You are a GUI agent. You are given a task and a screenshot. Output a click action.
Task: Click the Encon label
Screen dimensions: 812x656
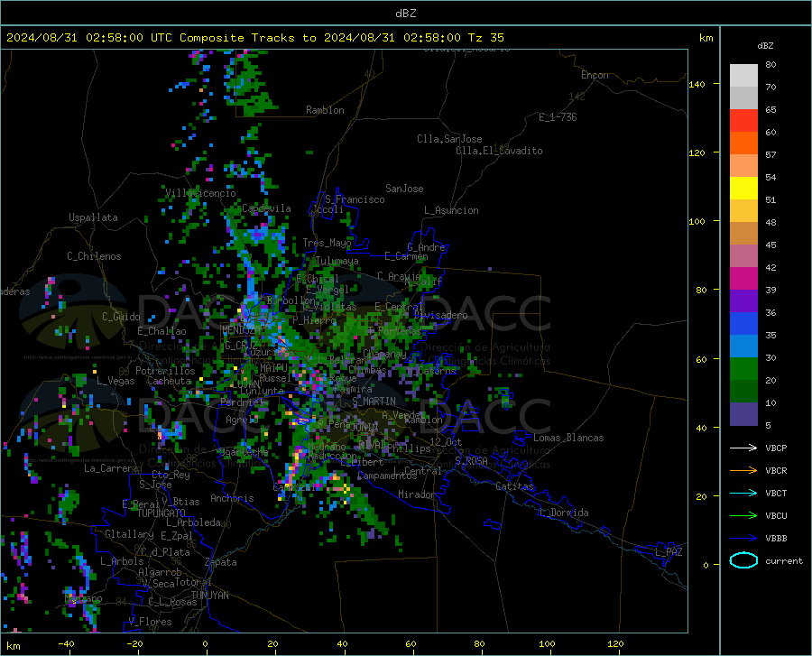pos(595,75)
